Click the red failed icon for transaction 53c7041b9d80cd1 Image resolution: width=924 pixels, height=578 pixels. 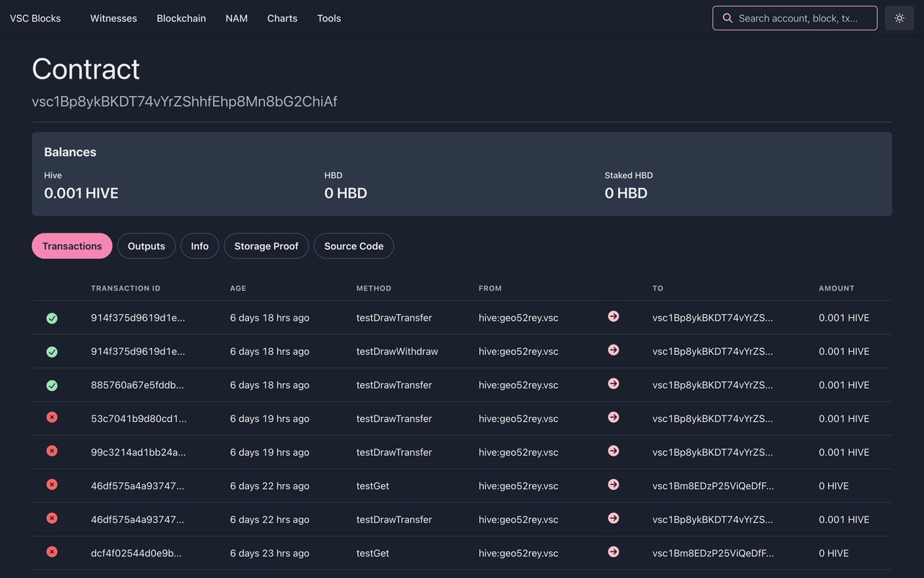tap(52, 418)
